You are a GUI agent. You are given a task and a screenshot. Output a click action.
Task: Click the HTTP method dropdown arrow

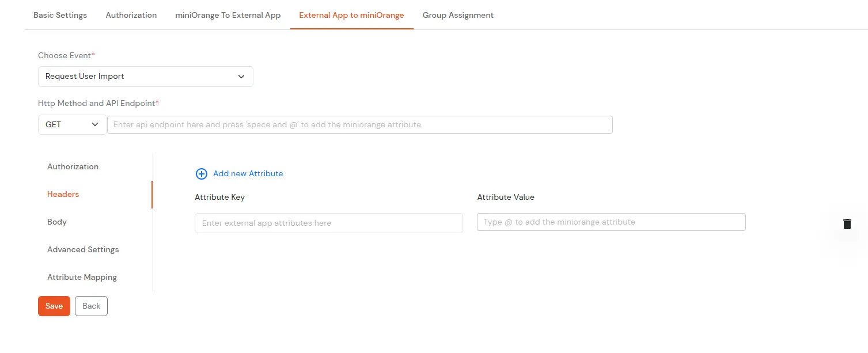(x=95, y=124)
